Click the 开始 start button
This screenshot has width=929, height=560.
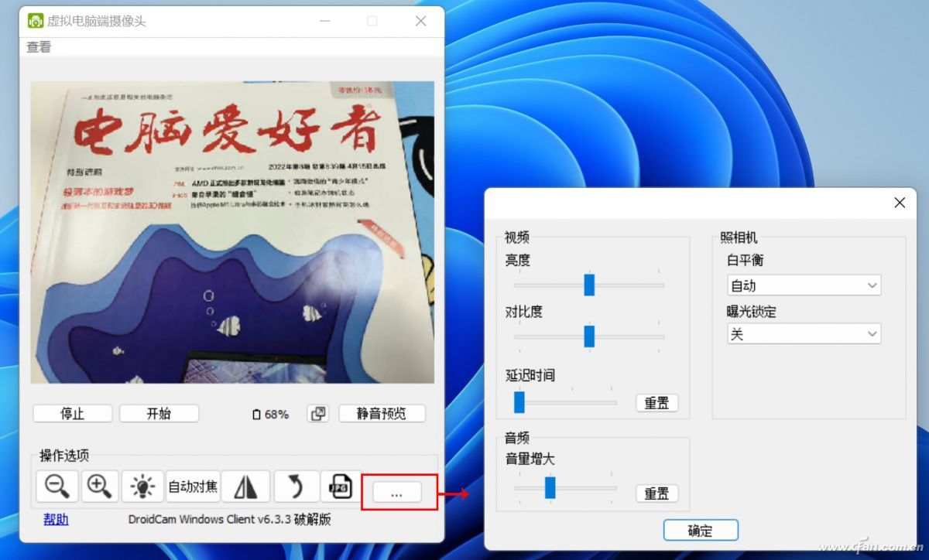[159, 414]
